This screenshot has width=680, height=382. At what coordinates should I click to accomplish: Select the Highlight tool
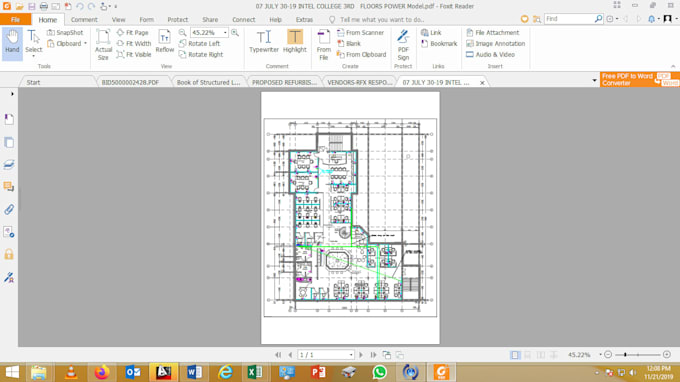[x=295, y=42]
